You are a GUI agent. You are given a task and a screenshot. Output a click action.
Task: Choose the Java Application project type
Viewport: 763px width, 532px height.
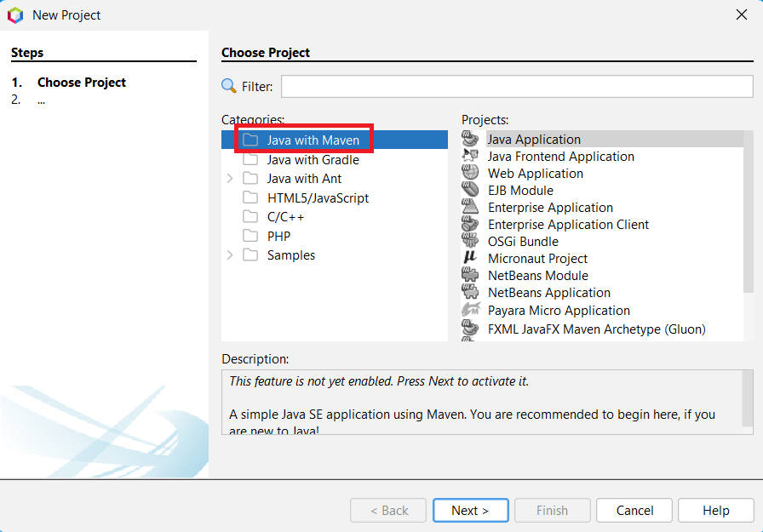[x=534, y=139]
